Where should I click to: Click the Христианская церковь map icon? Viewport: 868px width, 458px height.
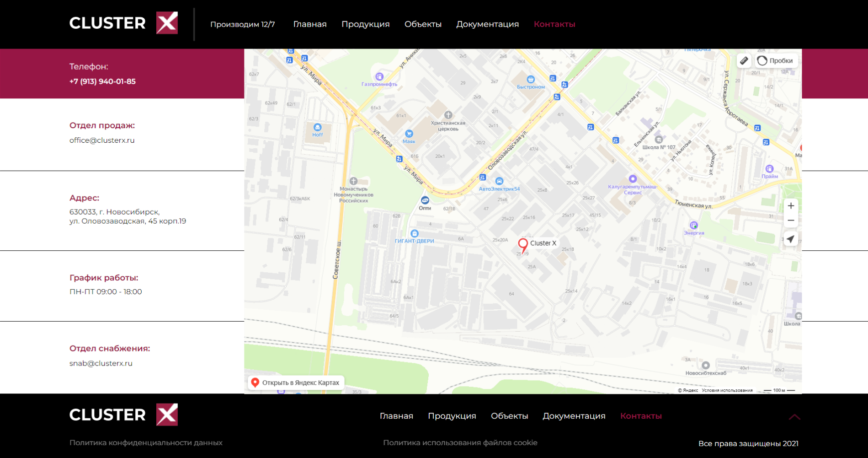448,115
